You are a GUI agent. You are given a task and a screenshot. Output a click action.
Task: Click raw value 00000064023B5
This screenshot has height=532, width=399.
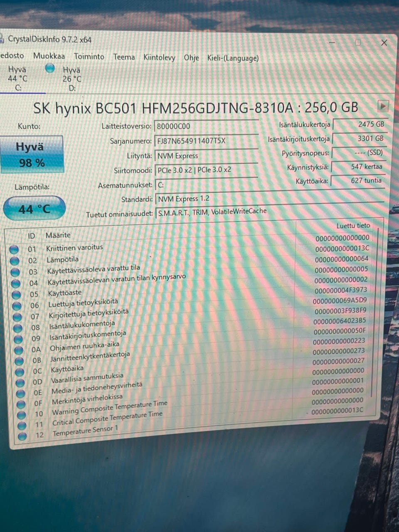[x=339, y=321]
